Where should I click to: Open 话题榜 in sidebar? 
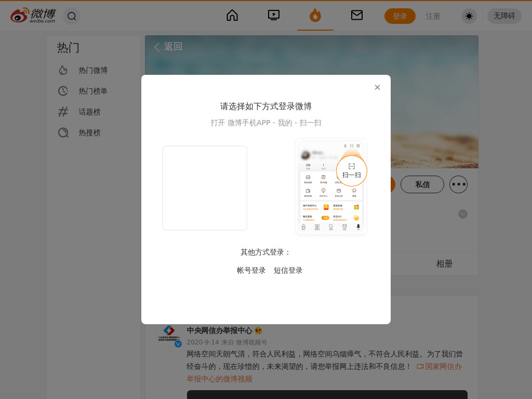(x=89, y=112)
